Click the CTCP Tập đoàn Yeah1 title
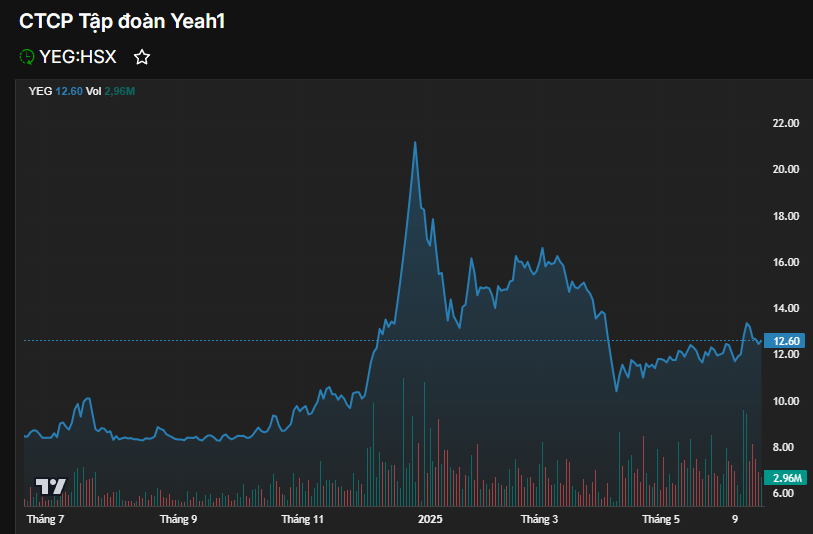The image size is (813, 534). [122, 21]
